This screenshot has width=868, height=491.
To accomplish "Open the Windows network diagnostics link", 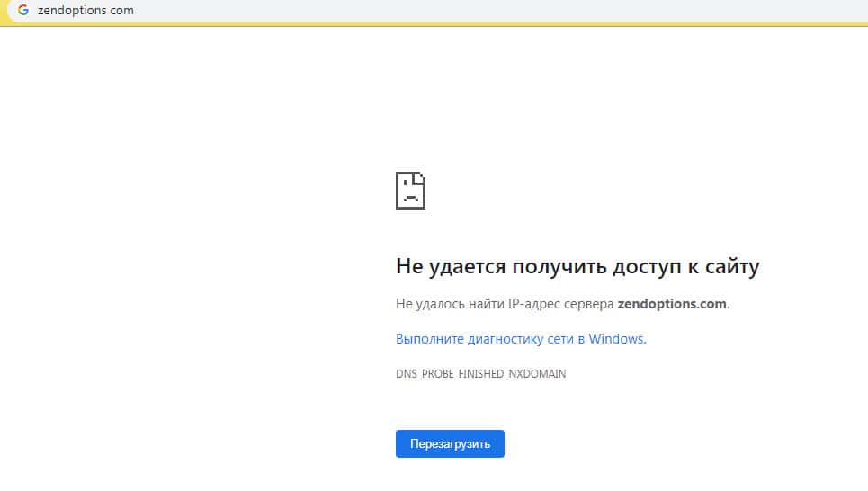I will (521, 339).
